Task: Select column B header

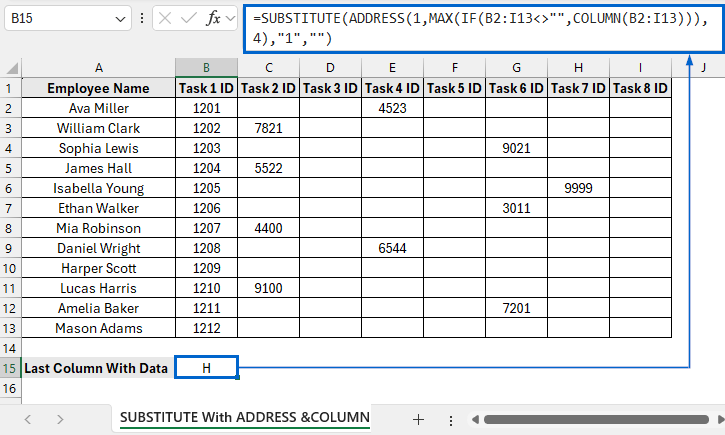Action: (x=206, y=67)
